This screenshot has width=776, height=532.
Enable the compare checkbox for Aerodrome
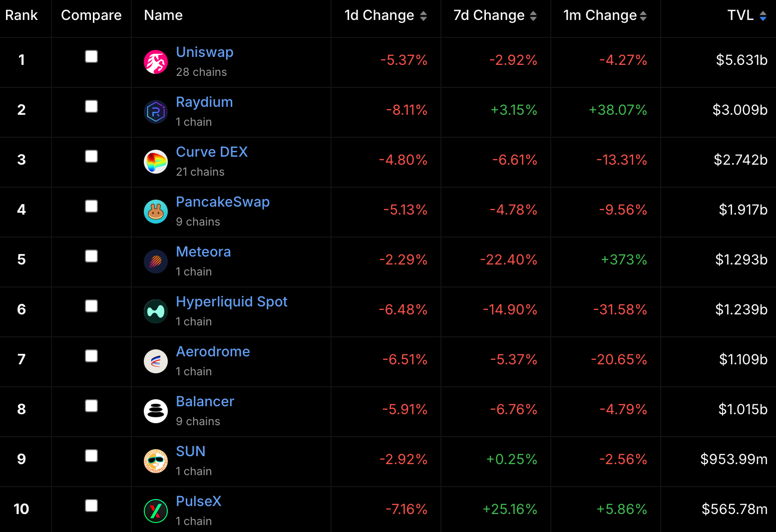point(91,356)
